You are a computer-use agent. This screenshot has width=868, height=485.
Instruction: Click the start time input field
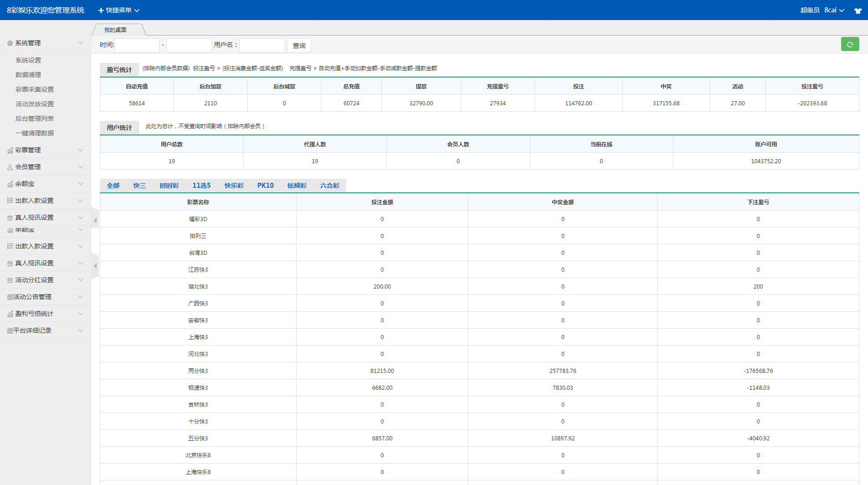(x=137, y=45)
